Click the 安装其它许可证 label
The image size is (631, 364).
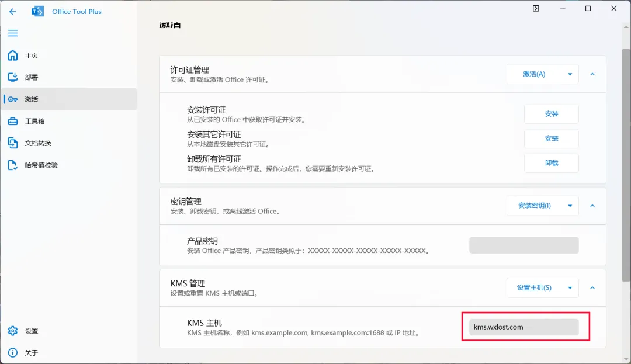click(x=214, y=134)
